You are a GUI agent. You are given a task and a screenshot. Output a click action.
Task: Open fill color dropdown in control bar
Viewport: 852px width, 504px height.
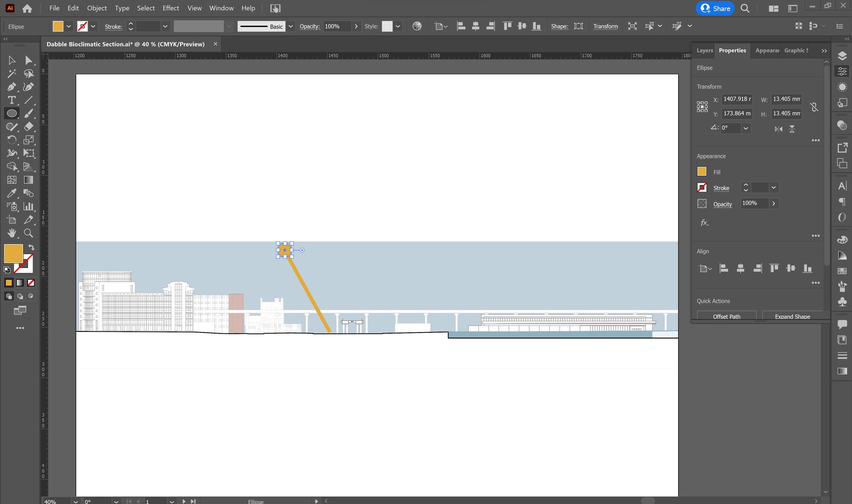[x=69, y=26]
